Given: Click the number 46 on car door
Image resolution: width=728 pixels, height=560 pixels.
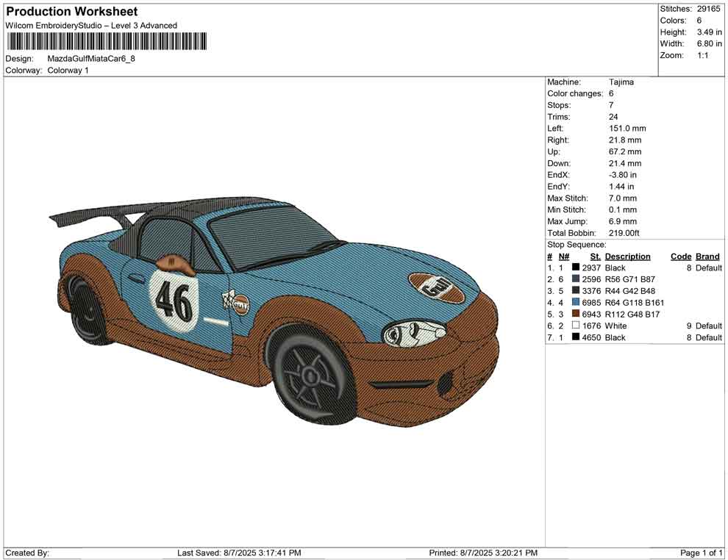Looking at the screenshot, I should [174, 301].
